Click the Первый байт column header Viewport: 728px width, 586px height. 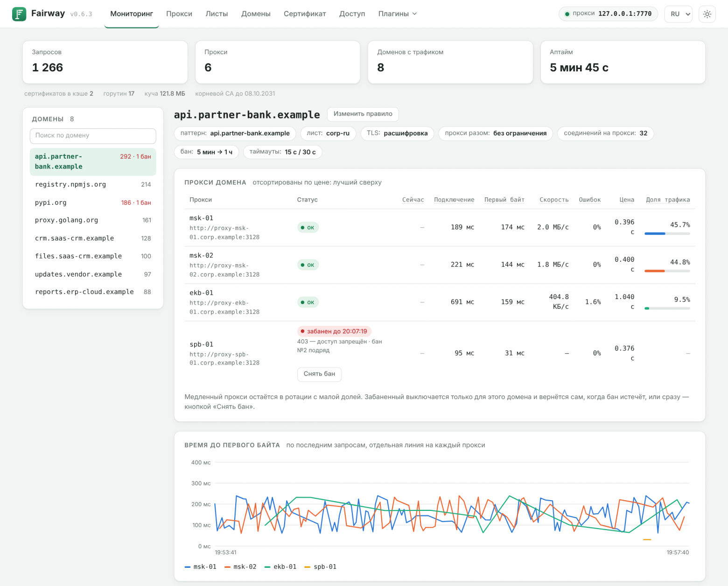click(504, 200)
